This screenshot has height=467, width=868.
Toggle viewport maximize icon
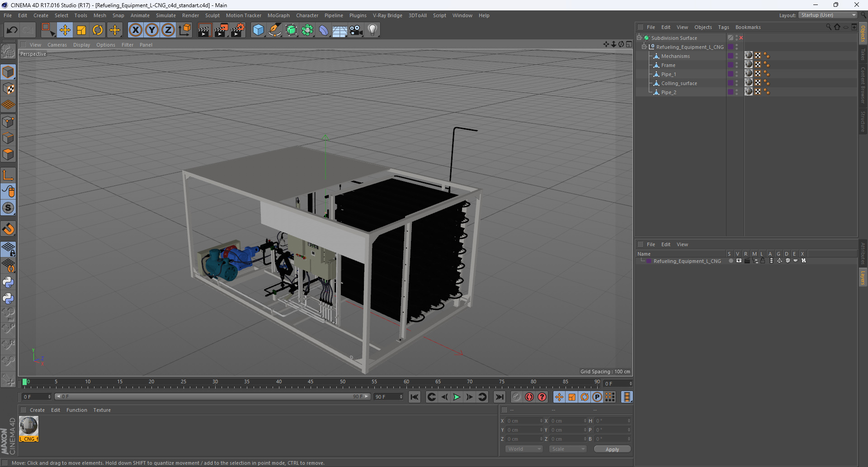[x=629, y=44]
